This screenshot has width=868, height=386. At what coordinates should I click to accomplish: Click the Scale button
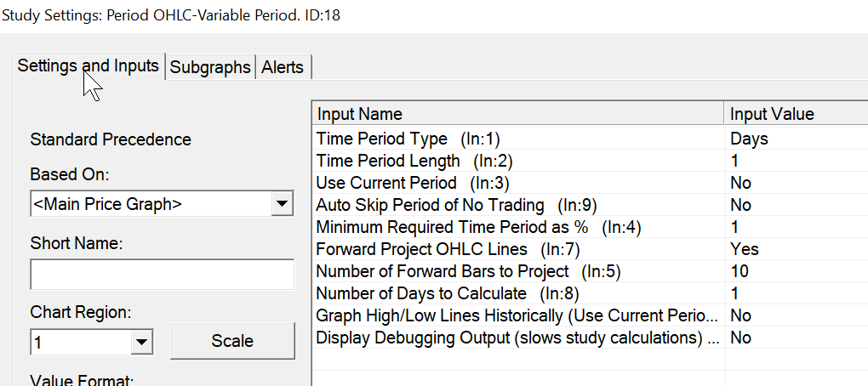coord(231,341)
